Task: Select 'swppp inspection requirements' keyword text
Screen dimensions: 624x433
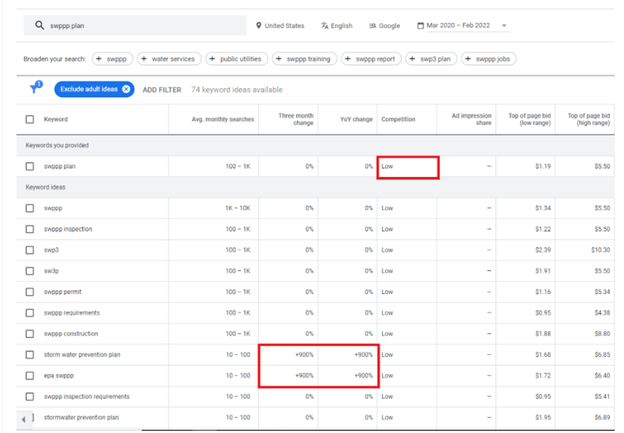Action: (87, 396)
